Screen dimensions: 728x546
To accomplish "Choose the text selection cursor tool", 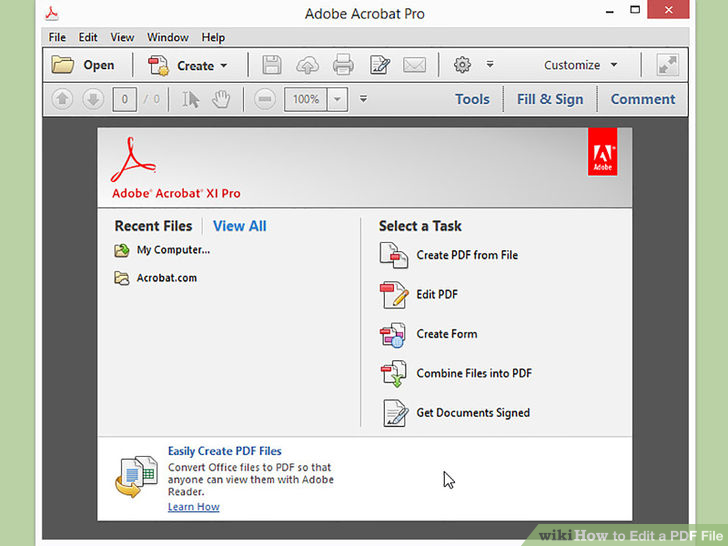I will pos(190,99).
